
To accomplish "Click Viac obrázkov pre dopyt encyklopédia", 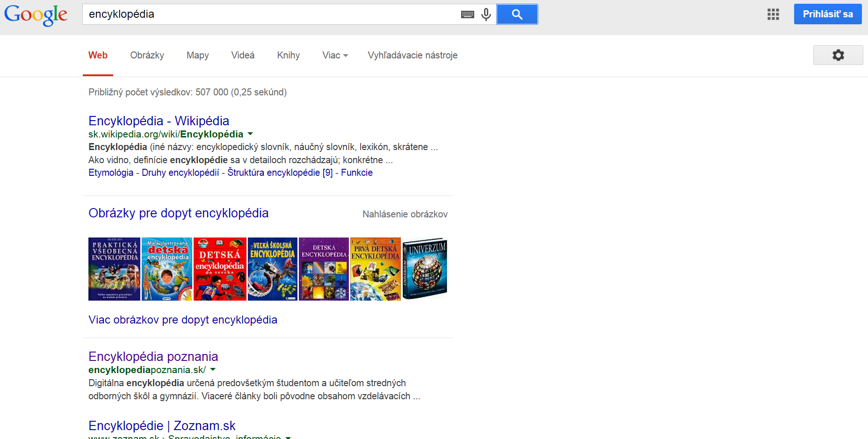I will click(x=183, y=320).
